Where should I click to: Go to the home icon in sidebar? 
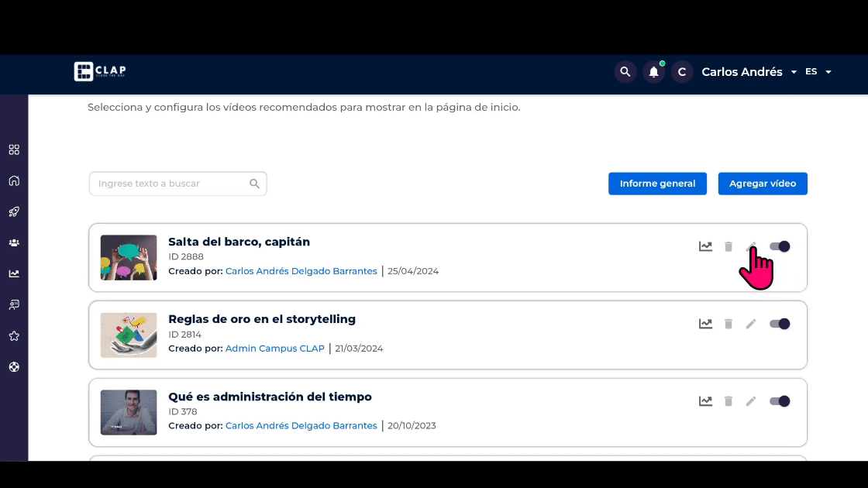[x=15, y=181]
